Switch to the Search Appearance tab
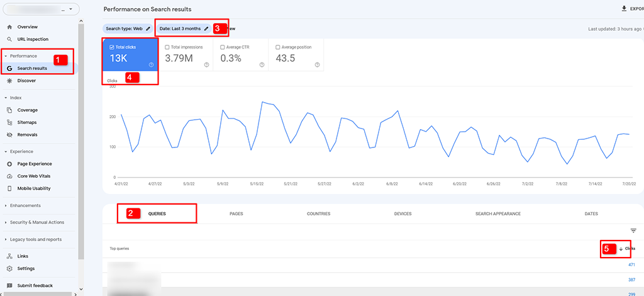This screenshot has width=644, height=296. tap(498, 213)
